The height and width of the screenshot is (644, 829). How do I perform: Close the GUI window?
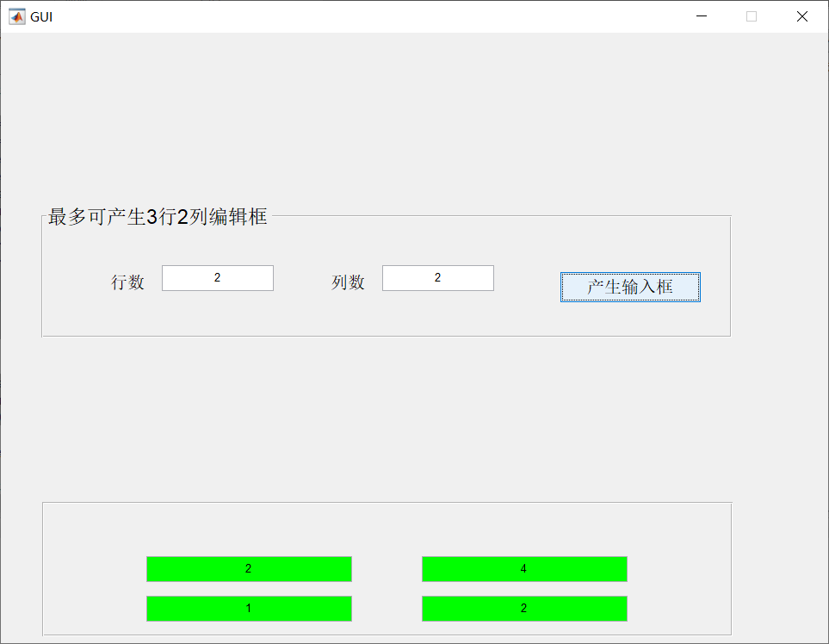[x=802, y=16]
